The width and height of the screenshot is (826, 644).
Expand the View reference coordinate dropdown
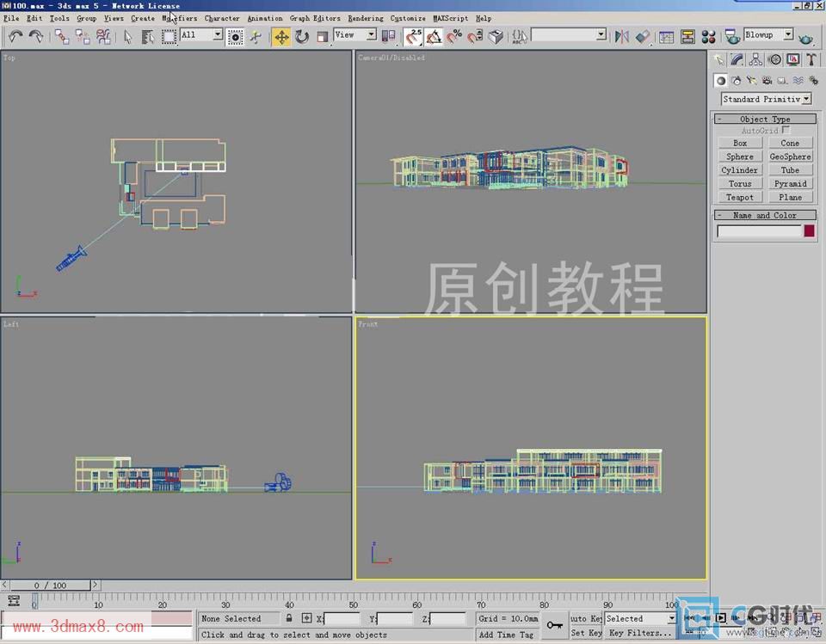click(355, 35)
